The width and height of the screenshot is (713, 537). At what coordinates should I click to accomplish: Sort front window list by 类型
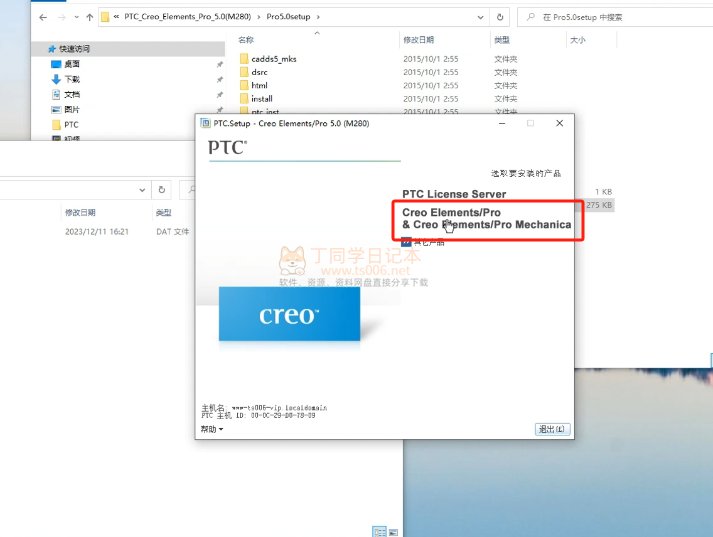pos(163,212)
